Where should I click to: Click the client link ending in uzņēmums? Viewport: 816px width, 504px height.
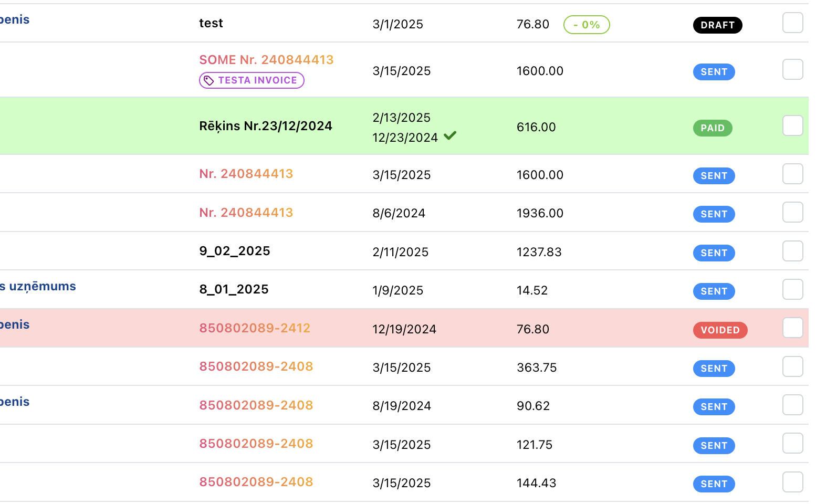point(38,286)
